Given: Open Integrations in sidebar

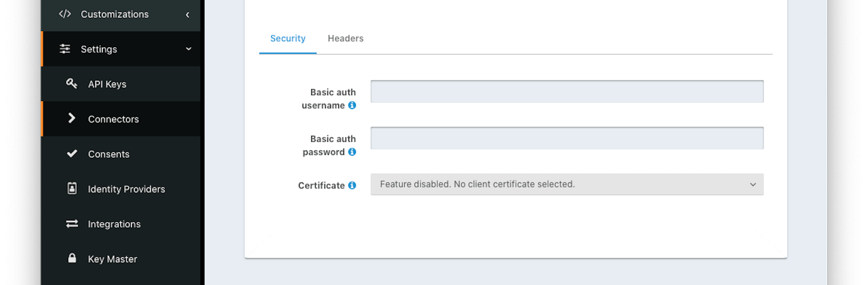Looking at the screenshot, I should [121, 224].
